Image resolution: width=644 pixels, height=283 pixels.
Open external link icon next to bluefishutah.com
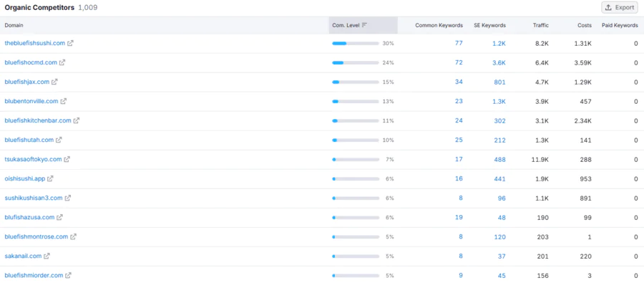(x=59, y=140)
